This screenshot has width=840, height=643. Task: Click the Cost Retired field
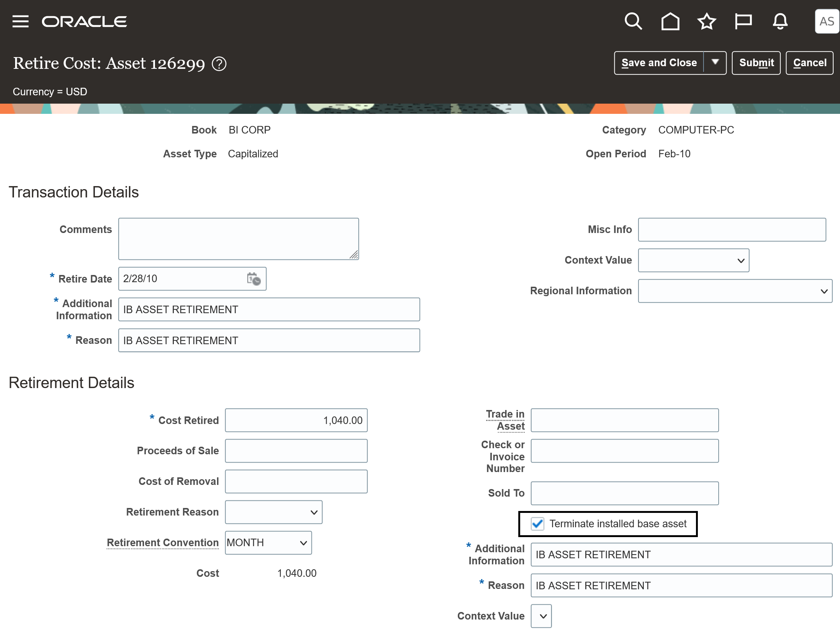click(296, 421)
